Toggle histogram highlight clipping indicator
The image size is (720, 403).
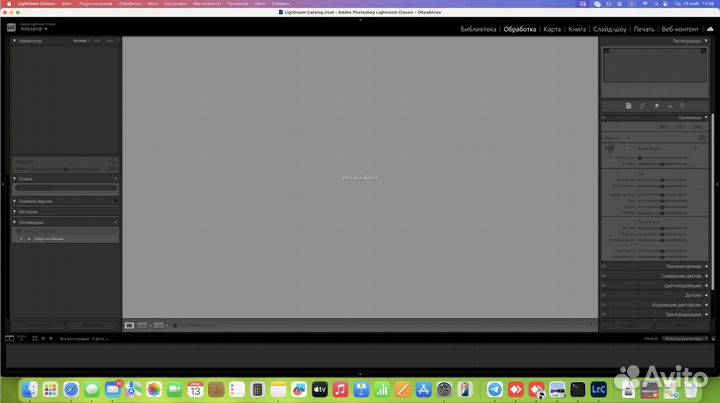coord(703,51)
